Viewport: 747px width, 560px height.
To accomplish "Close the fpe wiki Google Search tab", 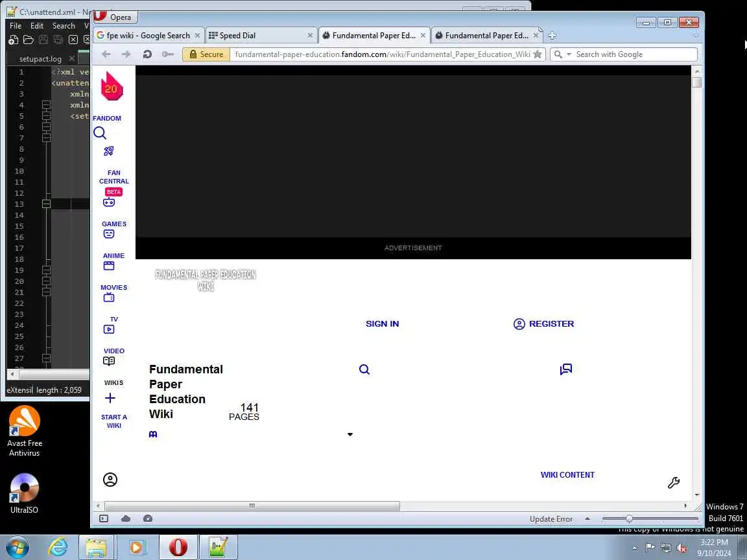I will point(197,35).
